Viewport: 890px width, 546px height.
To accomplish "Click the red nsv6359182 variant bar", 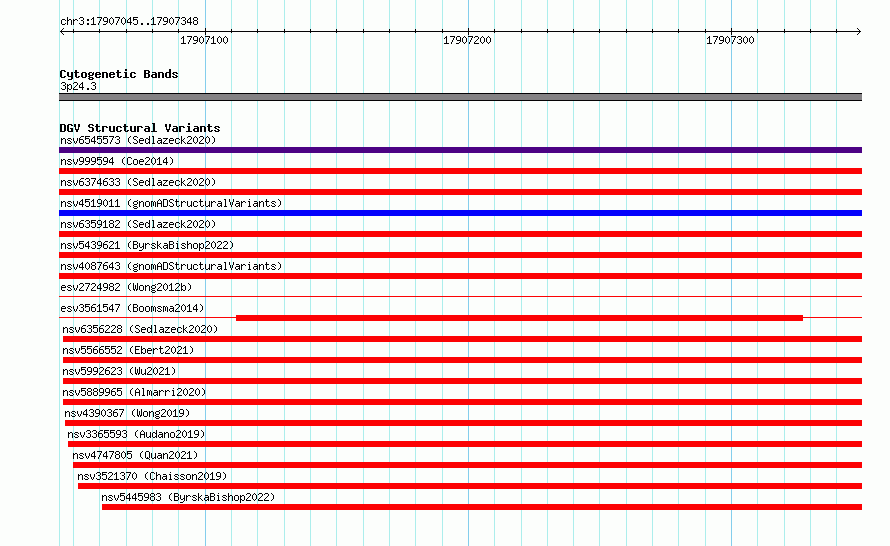I will [460, 234].
